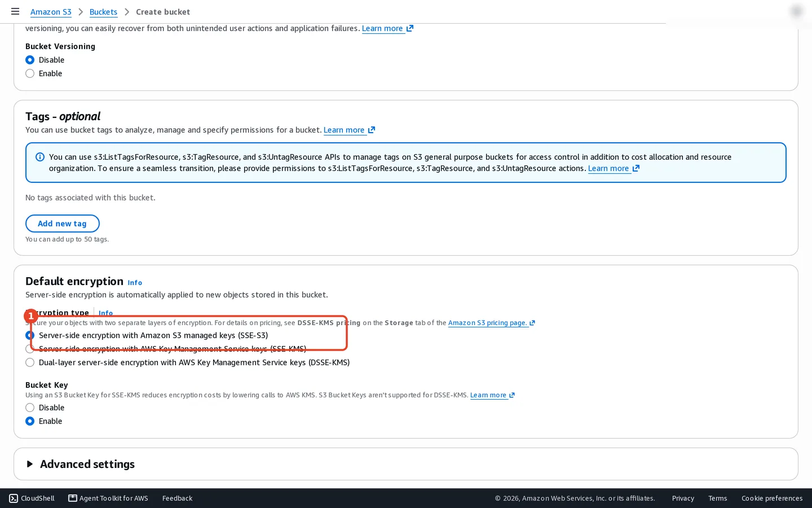Open Info link beside Encryption type
The height and width of the screenshot is (508, 812).
105,313
